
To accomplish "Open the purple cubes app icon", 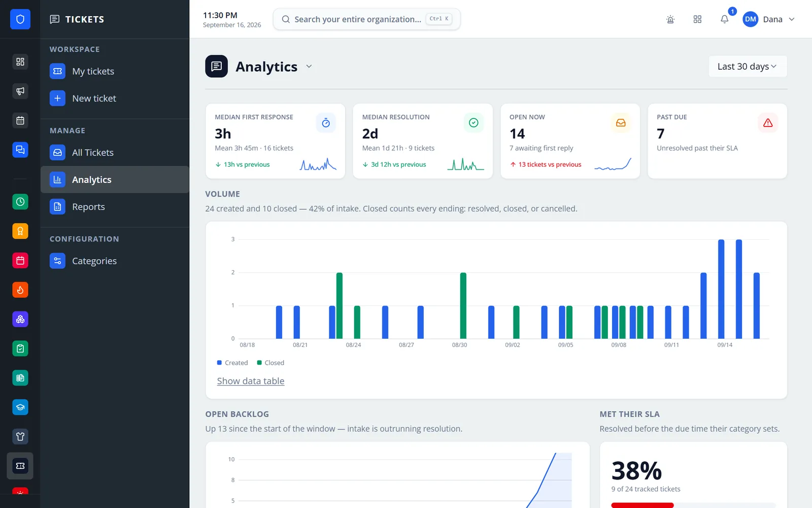I will click(20, 319).
